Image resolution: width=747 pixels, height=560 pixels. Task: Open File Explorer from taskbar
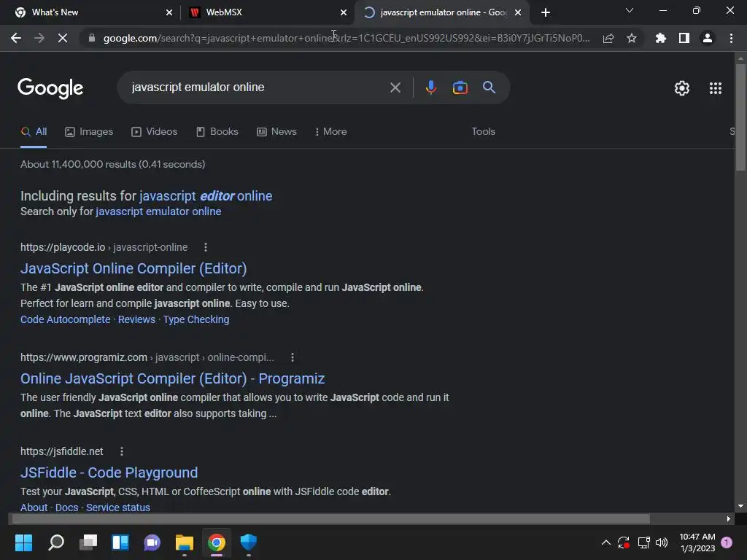tap(185, 542)
